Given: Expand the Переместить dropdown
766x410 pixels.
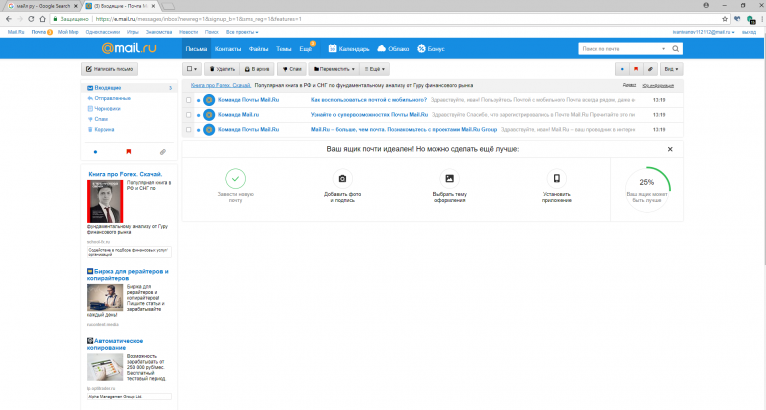Looking at the screenshot, I should coord(335,69).
